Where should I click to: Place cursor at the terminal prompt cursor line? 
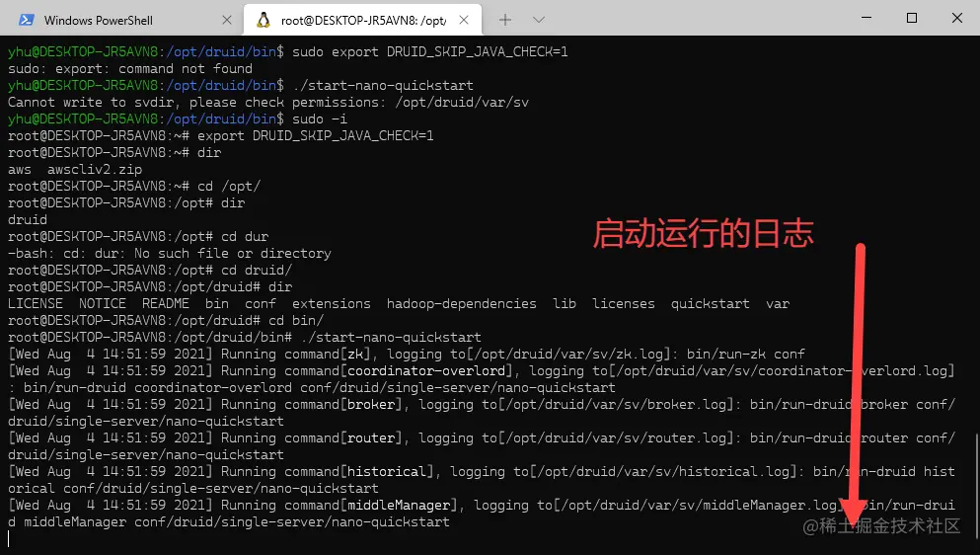[x=9, y=539]
